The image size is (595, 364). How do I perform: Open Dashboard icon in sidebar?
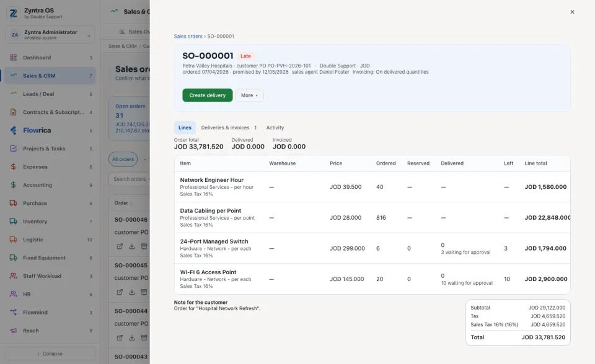13,58
